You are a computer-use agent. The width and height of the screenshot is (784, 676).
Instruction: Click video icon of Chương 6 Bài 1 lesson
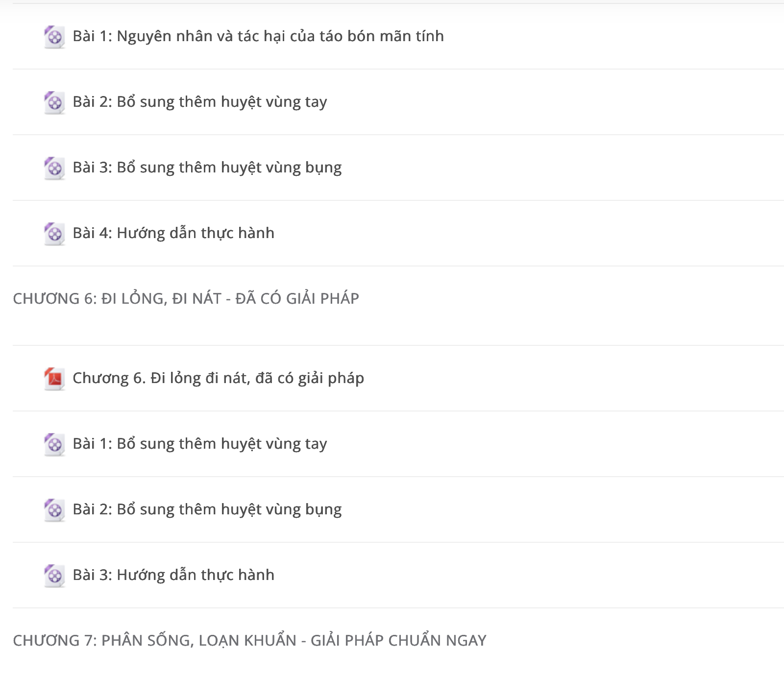(x=54, y=444)
